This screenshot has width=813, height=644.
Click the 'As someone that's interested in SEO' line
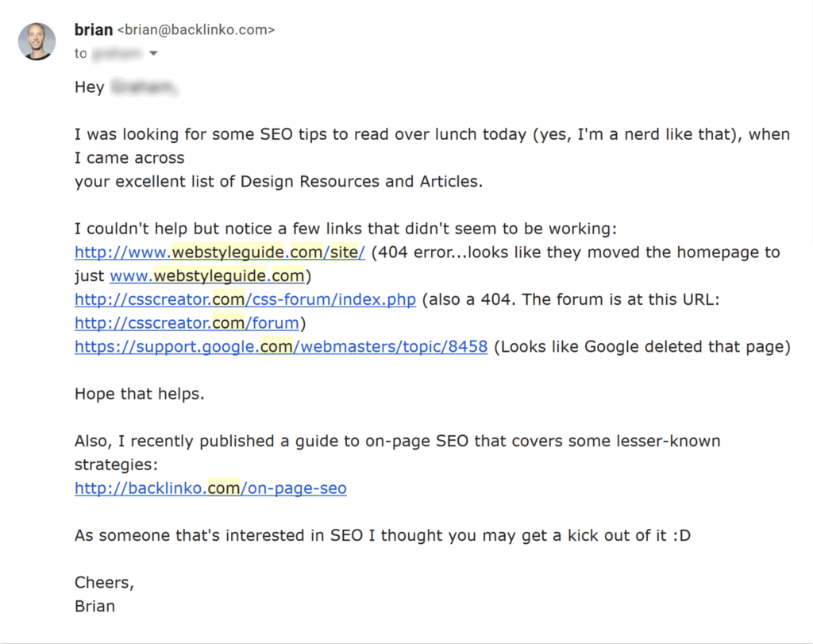coord(382,535)
